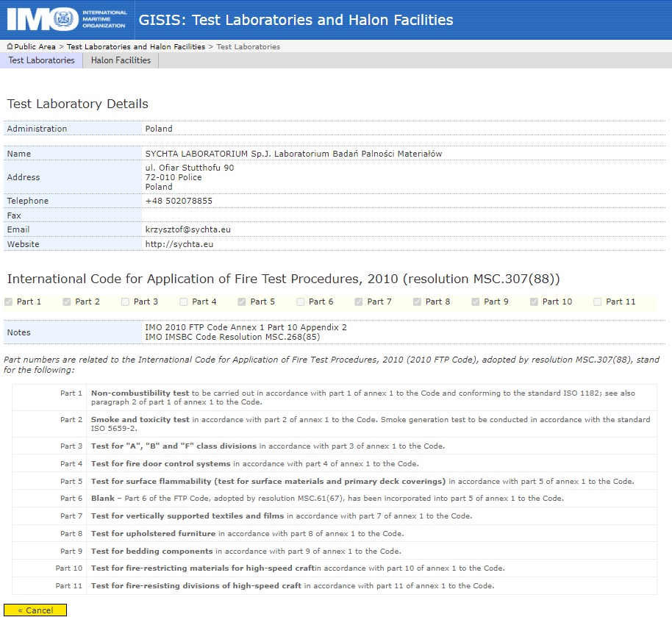Click the Fax row label
Image resolution: width=672 pixels, height=617 pixels.
tap(14, 215)
